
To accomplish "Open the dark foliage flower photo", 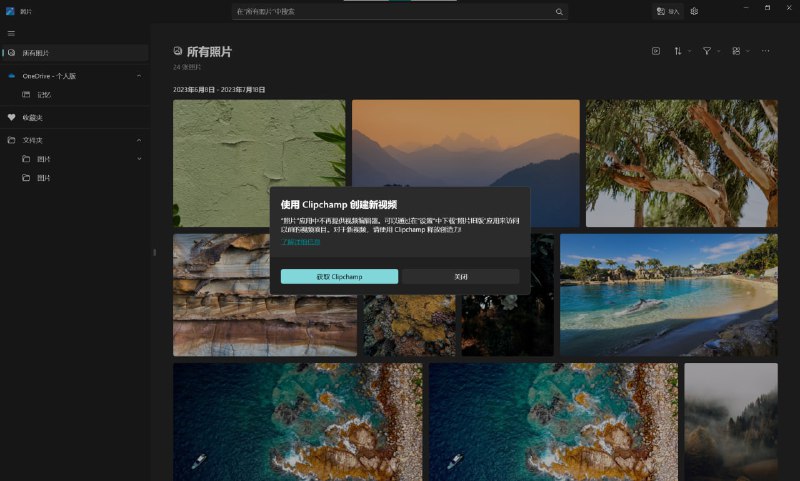I will click(x=508, y=325).
